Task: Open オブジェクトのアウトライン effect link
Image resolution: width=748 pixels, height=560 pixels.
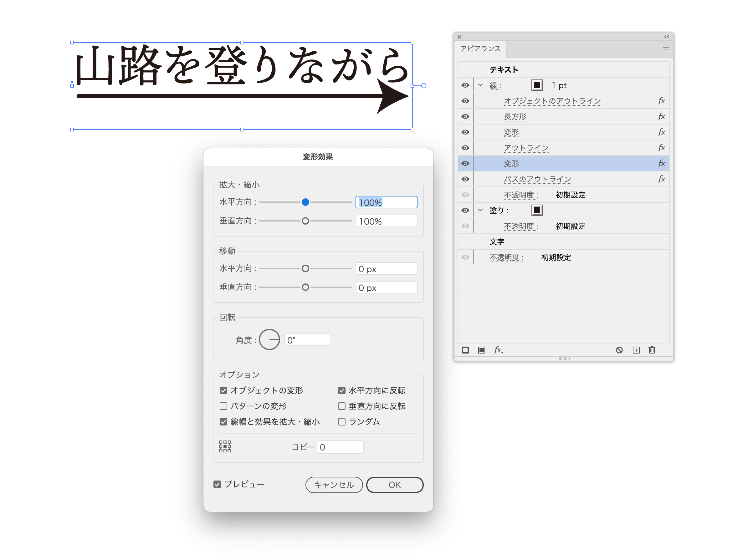Action: coord(552,101)
